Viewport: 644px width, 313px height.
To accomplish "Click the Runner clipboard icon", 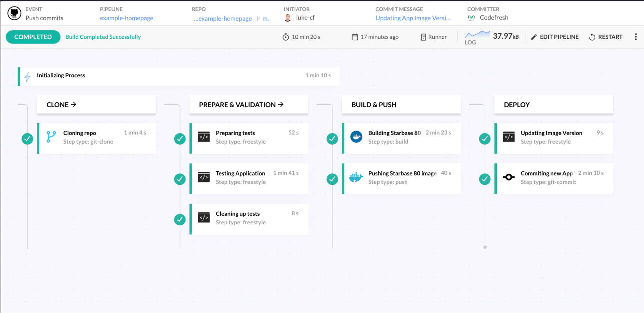I will [x=423, y=37].
